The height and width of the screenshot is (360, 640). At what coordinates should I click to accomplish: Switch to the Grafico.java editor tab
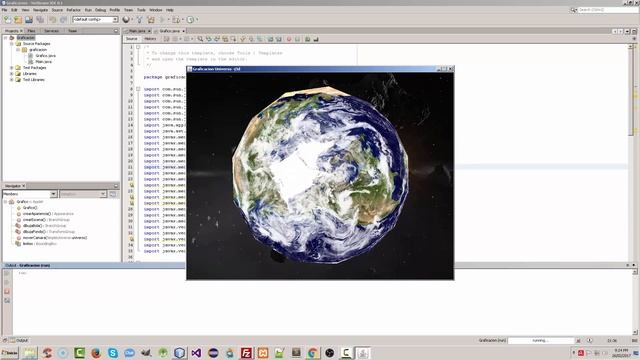point(169,31)
